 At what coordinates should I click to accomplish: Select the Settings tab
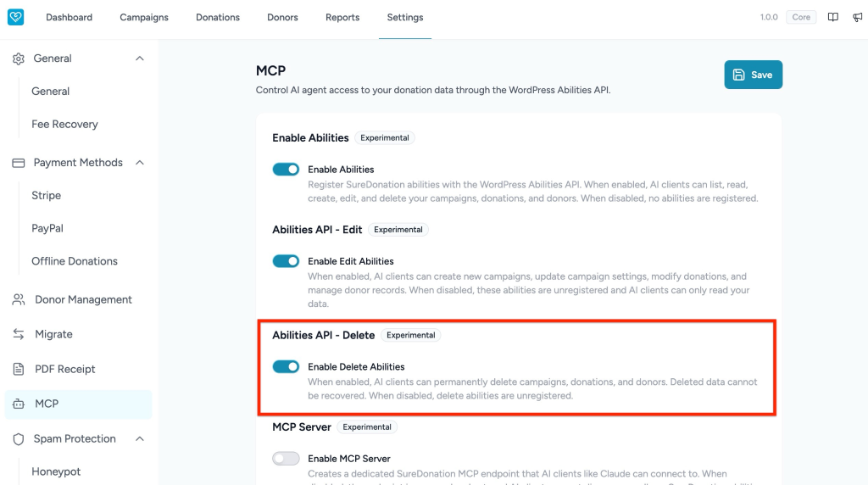tap(404, 17)
